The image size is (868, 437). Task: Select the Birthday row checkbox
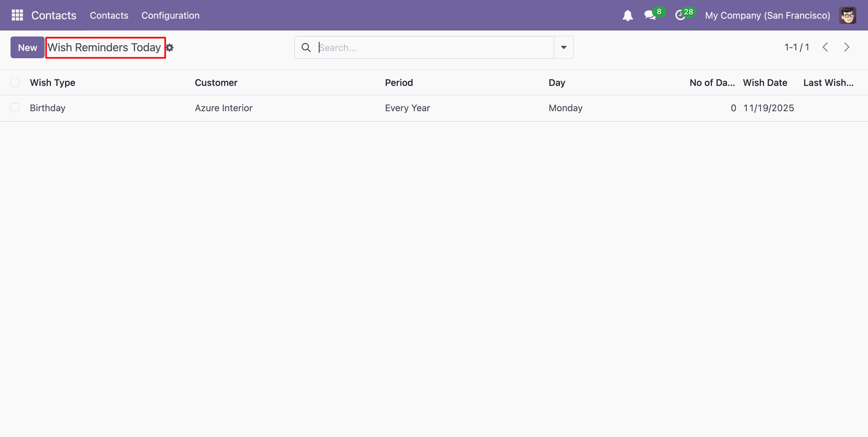point(15,108)
